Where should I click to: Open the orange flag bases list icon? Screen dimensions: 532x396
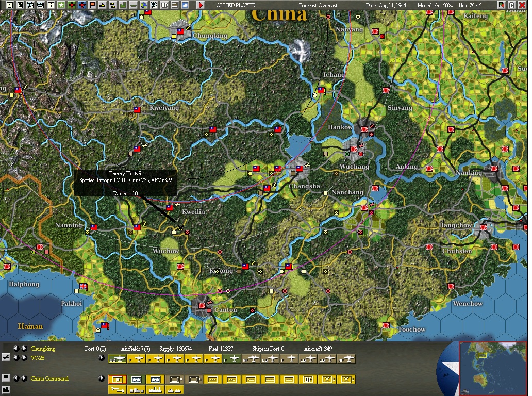(92, 5)
